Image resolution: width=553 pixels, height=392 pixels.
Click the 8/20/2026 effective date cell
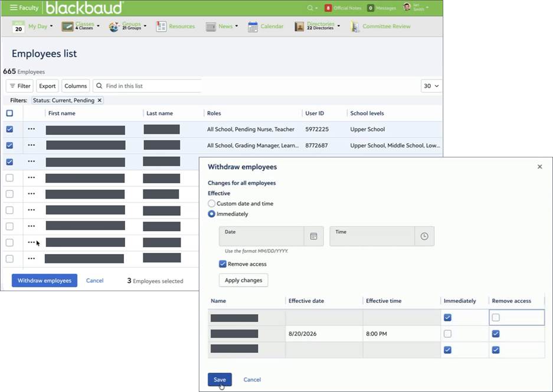(x=324, y=334)
